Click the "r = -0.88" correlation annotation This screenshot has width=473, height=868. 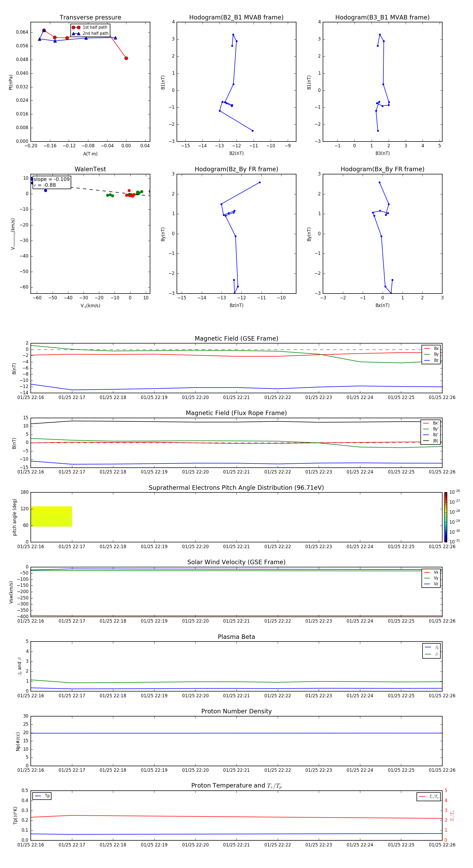(x=45, y=185)
